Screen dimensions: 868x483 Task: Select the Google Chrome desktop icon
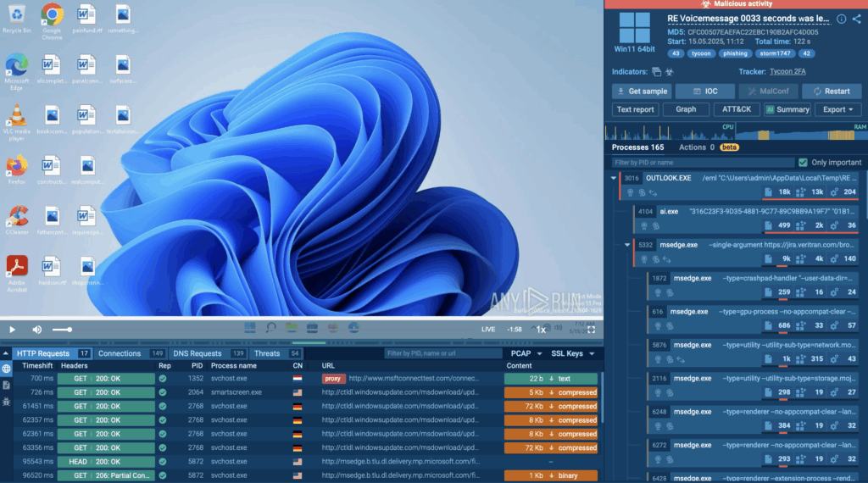(x=52, y=21)
